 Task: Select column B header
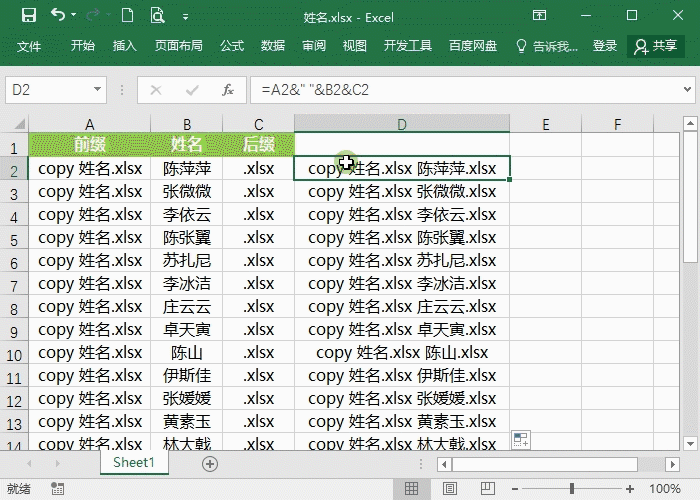pos(187,124)
